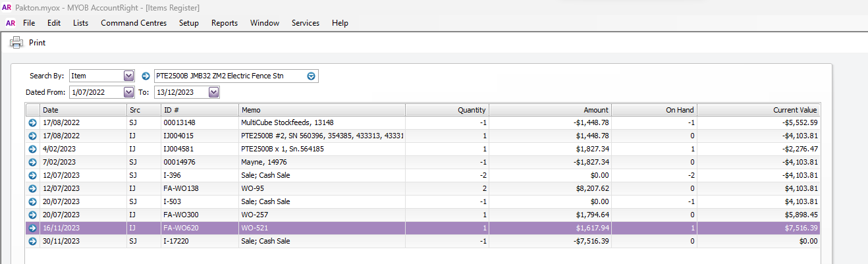Open the Window menu
Image resolution: width=868 pixels, height=264 pixels.
pos(265,23)
